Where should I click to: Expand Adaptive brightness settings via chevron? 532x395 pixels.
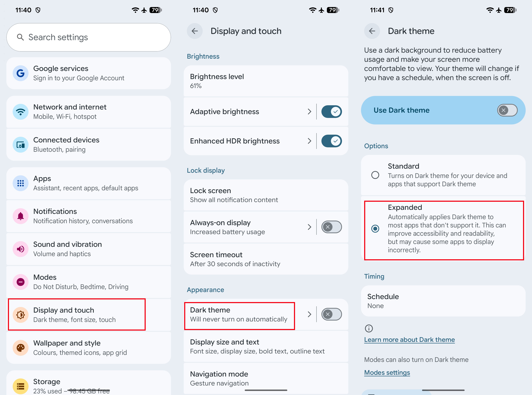309,112
